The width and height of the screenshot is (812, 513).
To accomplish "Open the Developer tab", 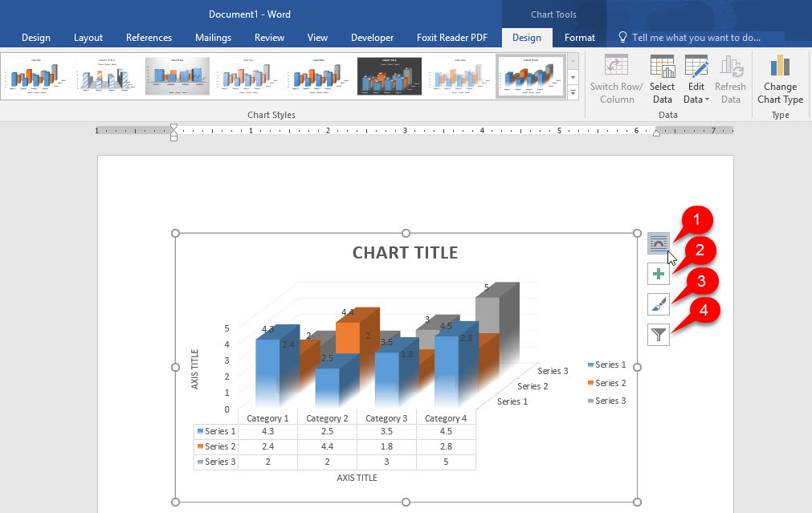I will (x=372, y=38).
